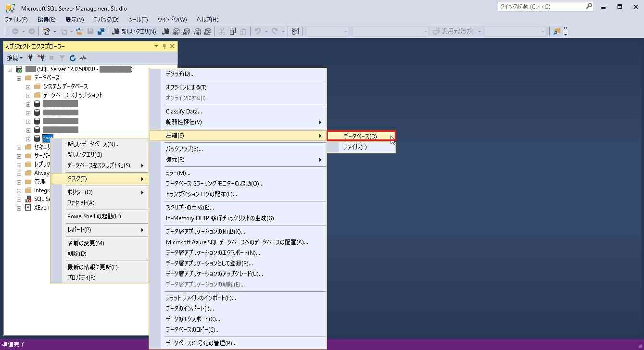The image size is (644, 350).
Task: Click the Redo arrow icon
Action: tap(275, 31)
